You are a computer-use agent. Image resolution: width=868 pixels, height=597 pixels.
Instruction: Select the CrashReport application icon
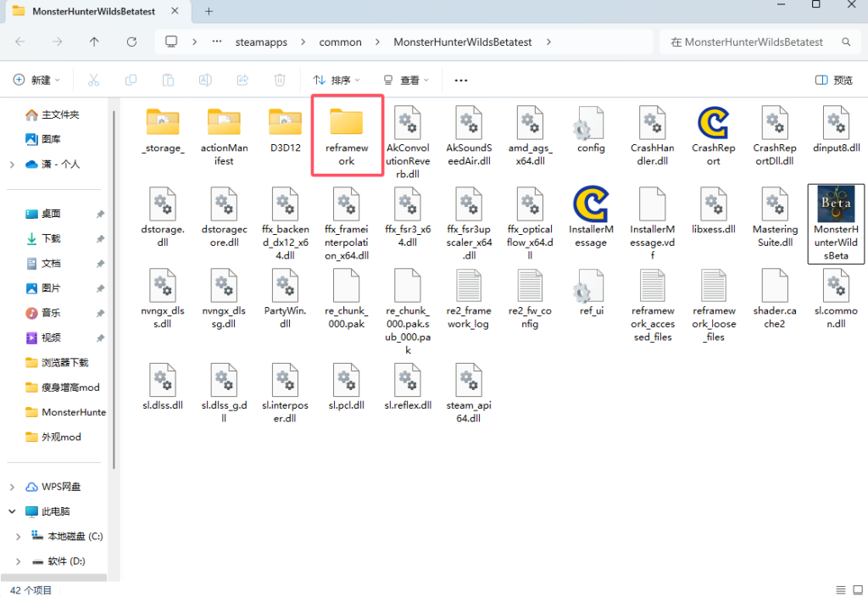pos(713,122)
